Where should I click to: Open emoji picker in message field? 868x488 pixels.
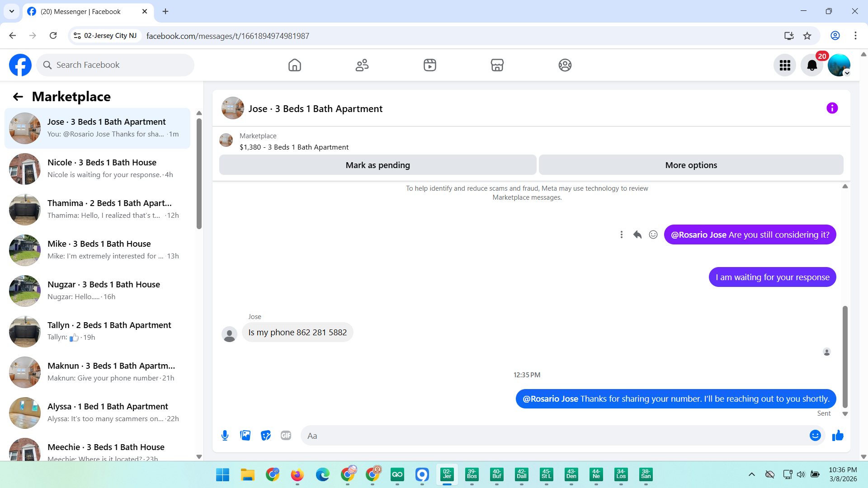[x=815, y=436]
